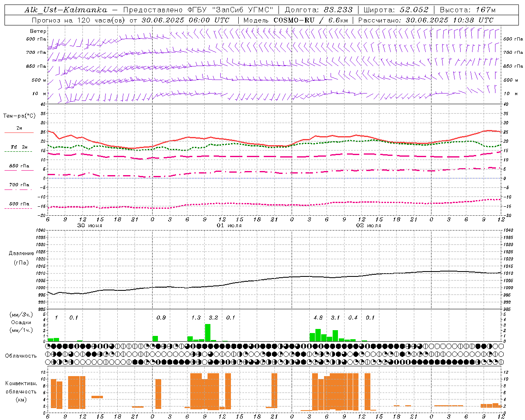Select the longitude value 83.233

(x=338, y=10)
